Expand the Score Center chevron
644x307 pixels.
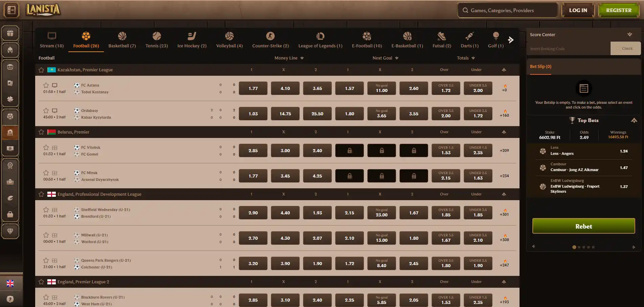point(629,34)
